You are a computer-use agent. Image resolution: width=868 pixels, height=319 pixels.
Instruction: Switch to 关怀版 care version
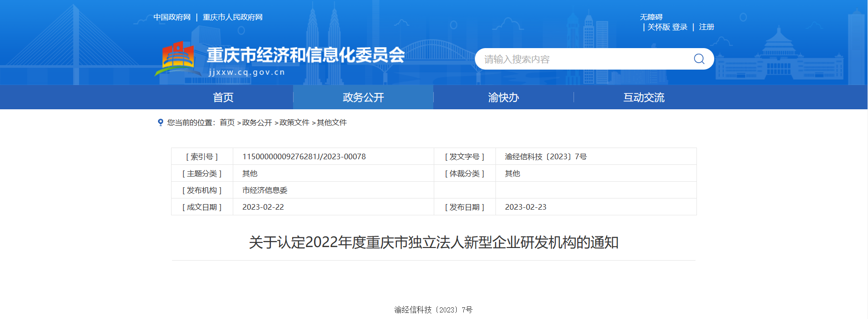[659, 27]
